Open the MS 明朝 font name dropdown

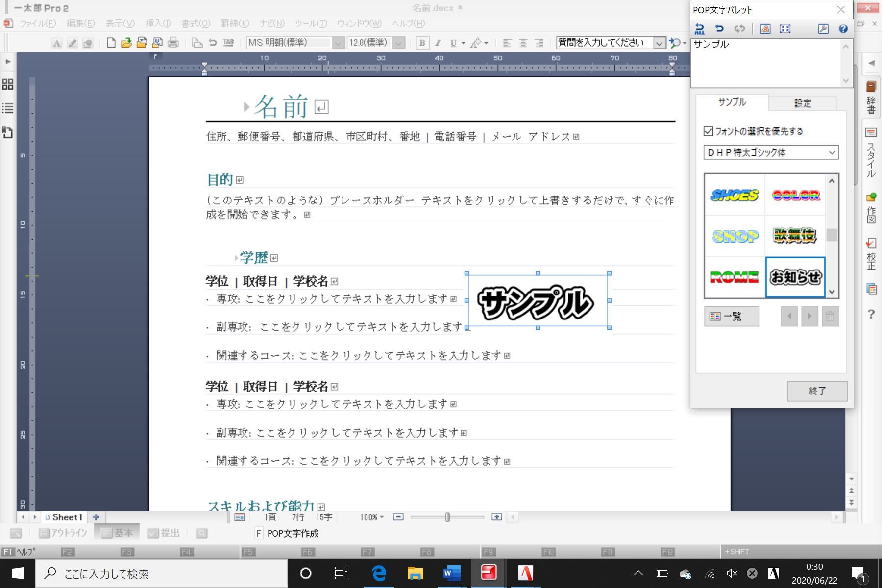click(338, 43)
